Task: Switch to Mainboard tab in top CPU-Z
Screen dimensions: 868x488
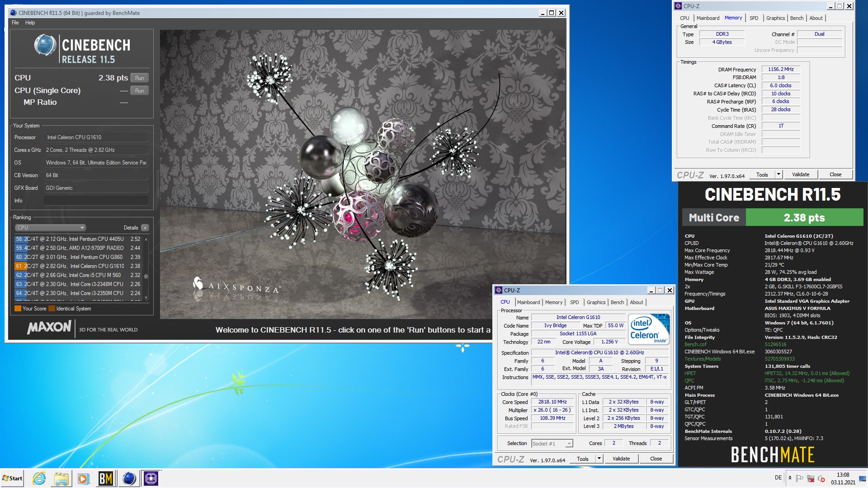Action: click(708, 18)
